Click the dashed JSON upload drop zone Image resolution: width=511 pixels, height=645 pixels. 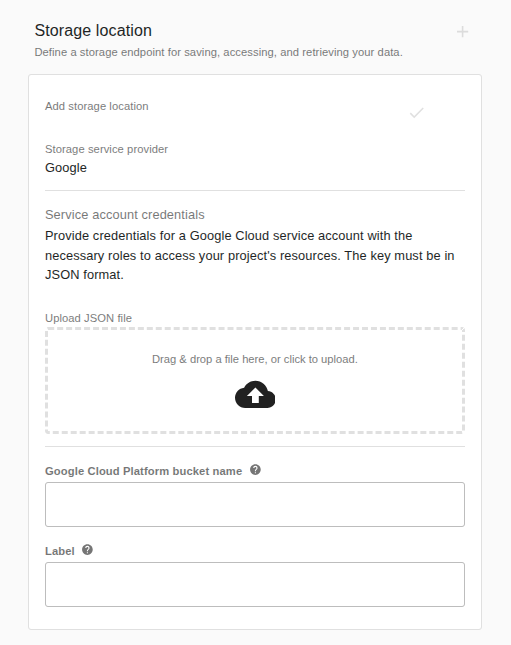click(x=255, y=381)
